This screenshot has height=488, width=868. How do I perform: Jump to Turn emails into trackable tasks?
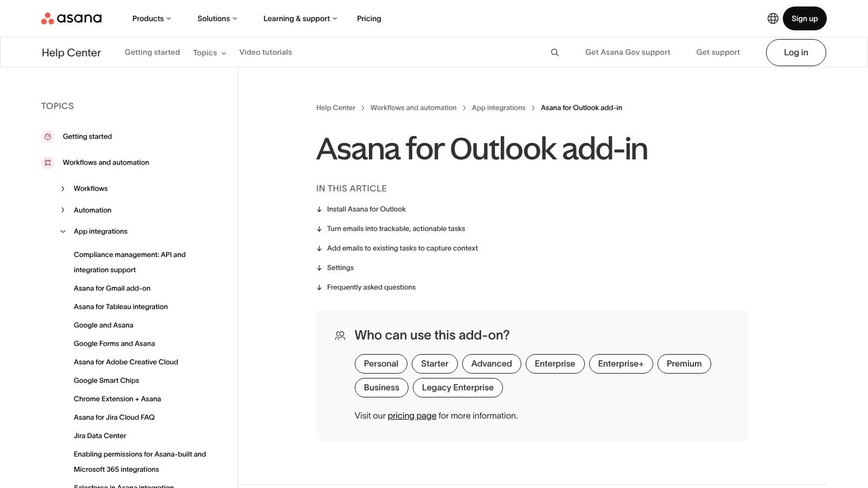tap(396, 229)
